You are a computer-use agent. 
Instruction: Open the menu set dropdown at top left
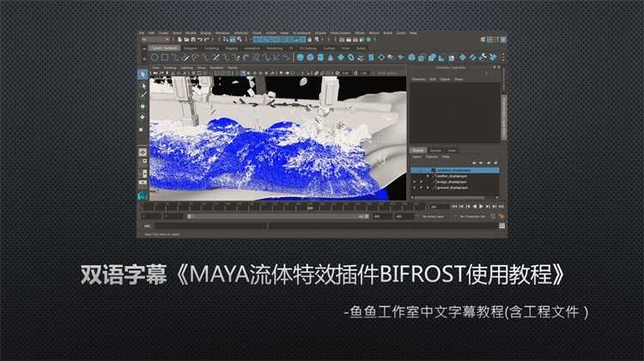point(155,39)
